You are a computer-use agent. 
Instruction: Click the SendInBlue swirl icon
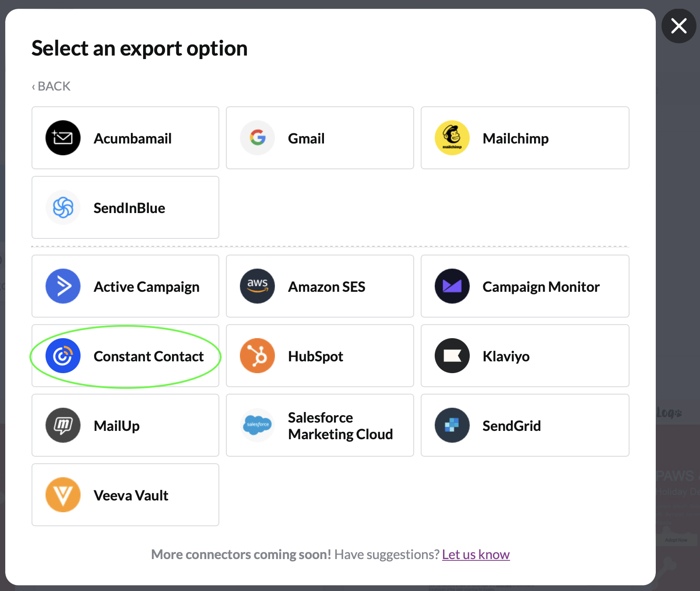pyautogui.click(x=63, y=207)
